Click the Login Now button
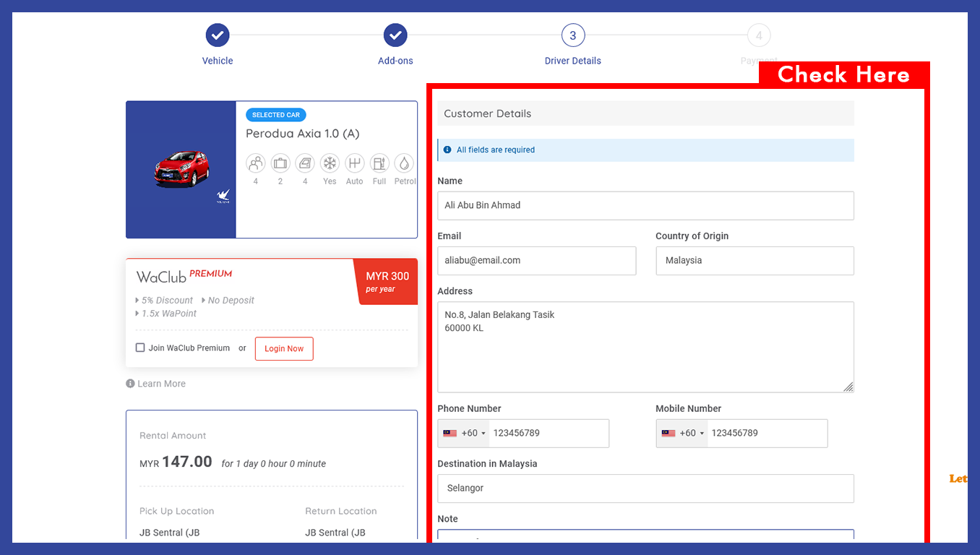This screenshot has height=555, width=980. [284, 348]
